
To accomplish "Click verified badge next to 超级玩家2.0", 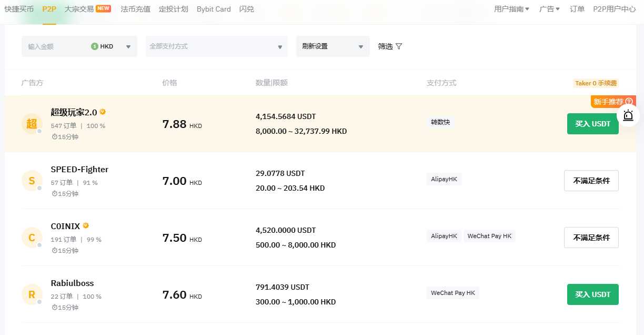I will pyautogui.click(x=103, y=112).
